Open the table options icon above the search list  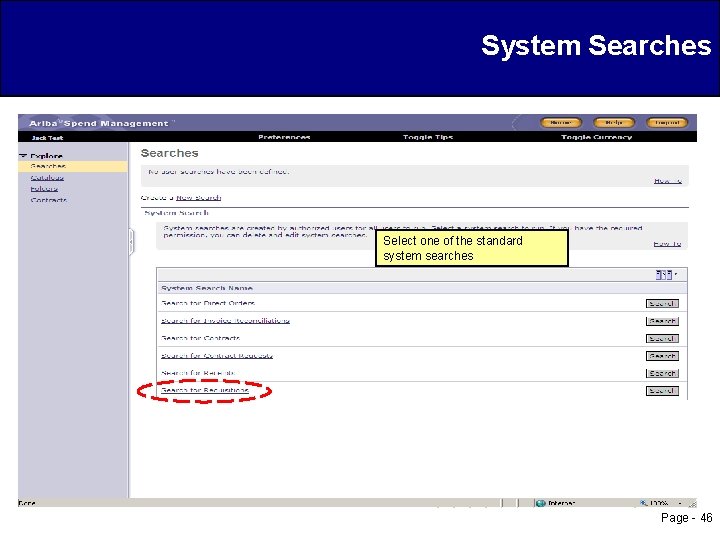click(x=664, y=275)
